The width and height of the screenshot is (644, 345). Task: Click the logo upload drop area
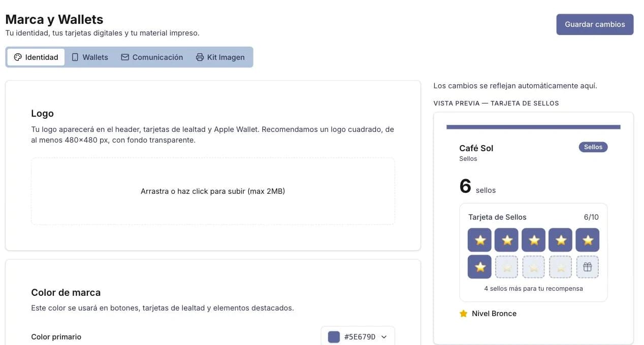coord(213,191)
